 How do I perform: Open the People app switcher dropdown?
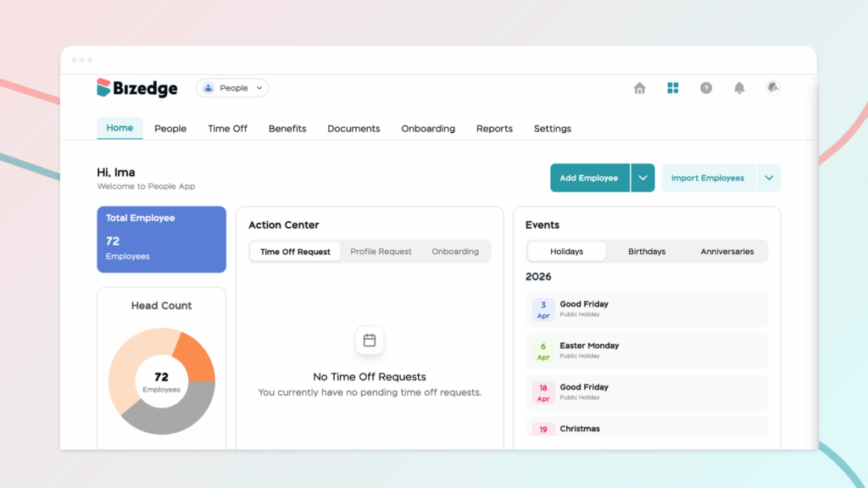point(232,88)
